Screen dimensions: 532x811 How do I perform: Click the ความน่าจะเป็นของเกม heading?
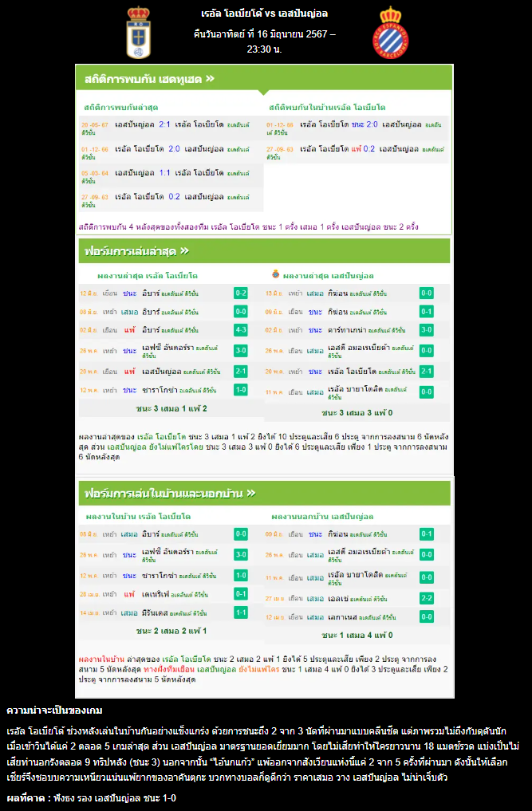[x=54, y=711]
